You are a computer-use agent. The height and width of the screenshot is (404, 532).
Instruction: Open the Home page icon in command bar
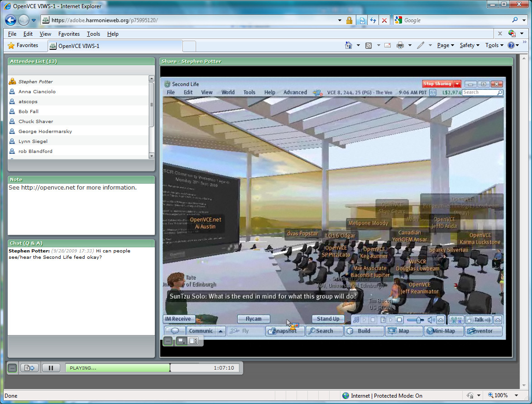(349, 45)
